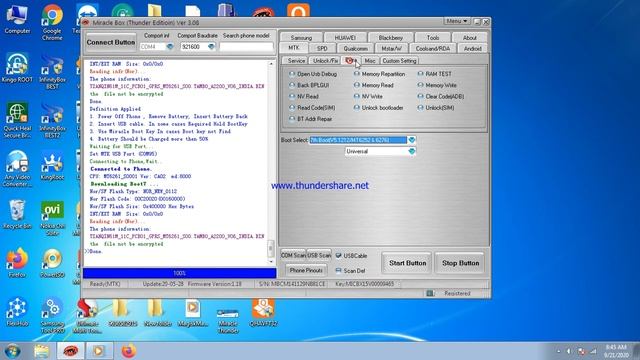640x360 pixels.
Task: Switch to the Android tab
Action: pos(472,48)
